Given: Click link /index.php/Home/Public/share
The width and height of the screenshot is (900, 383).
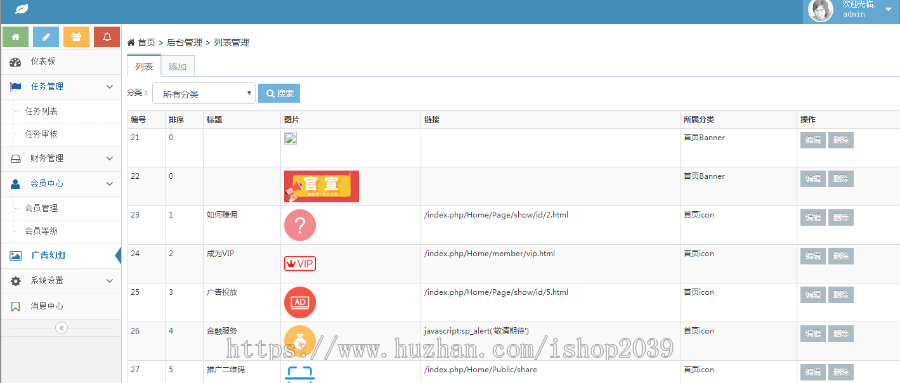Looking at the screenshot, I should (x=480, y=369).
